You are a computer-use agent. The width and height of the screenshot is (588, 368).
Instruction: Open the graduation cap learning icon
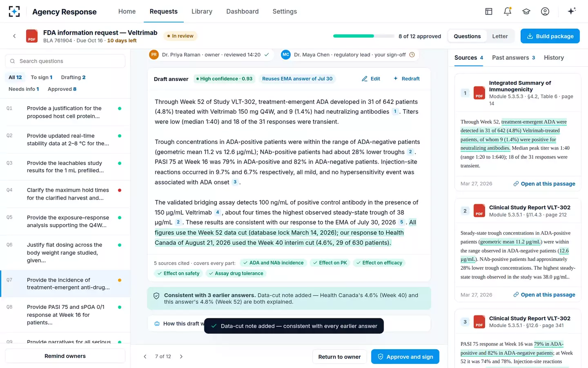coord(526,11)
